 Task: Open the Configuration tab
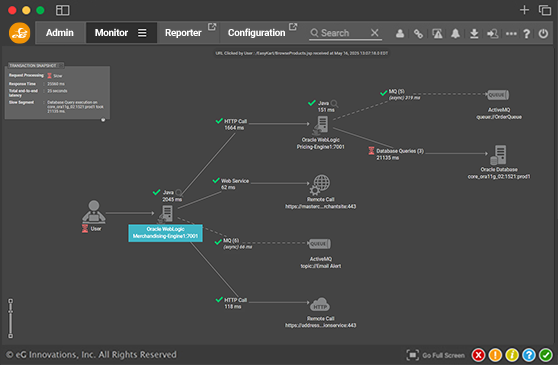click(256, 33)
